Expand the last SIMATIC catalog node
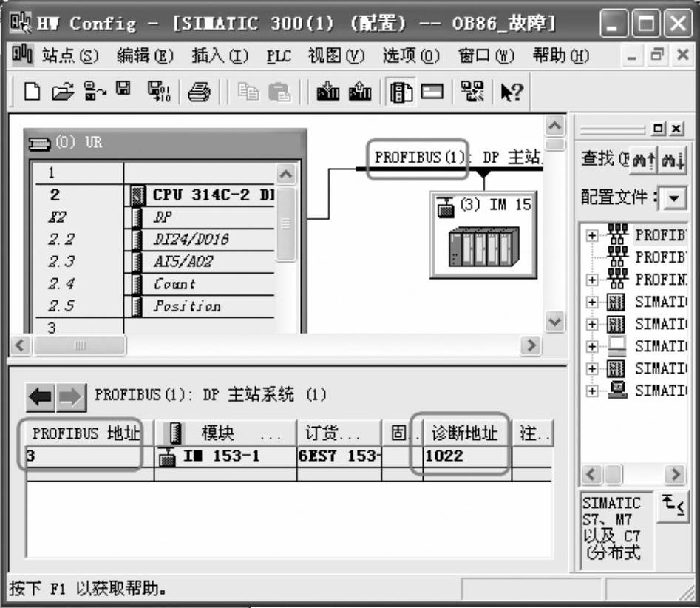 click(592, 391)
